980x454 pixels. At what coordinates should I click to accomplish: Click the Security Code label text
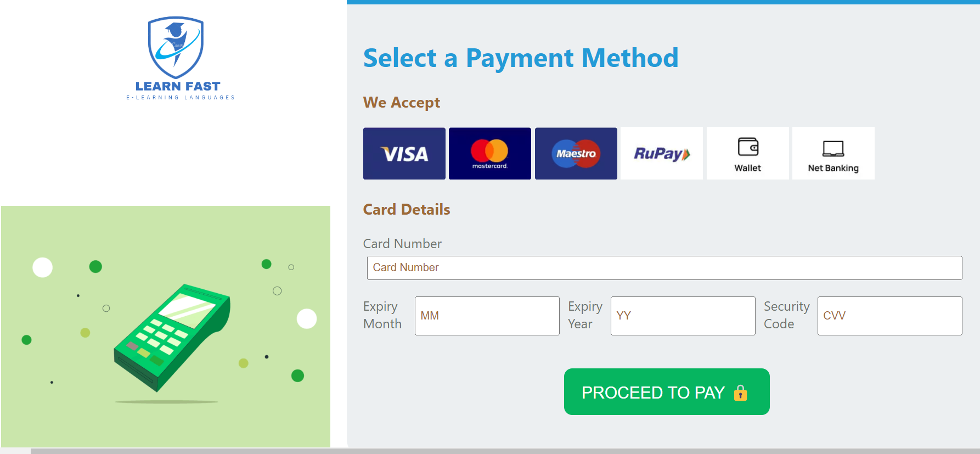[x=786, y=315]
